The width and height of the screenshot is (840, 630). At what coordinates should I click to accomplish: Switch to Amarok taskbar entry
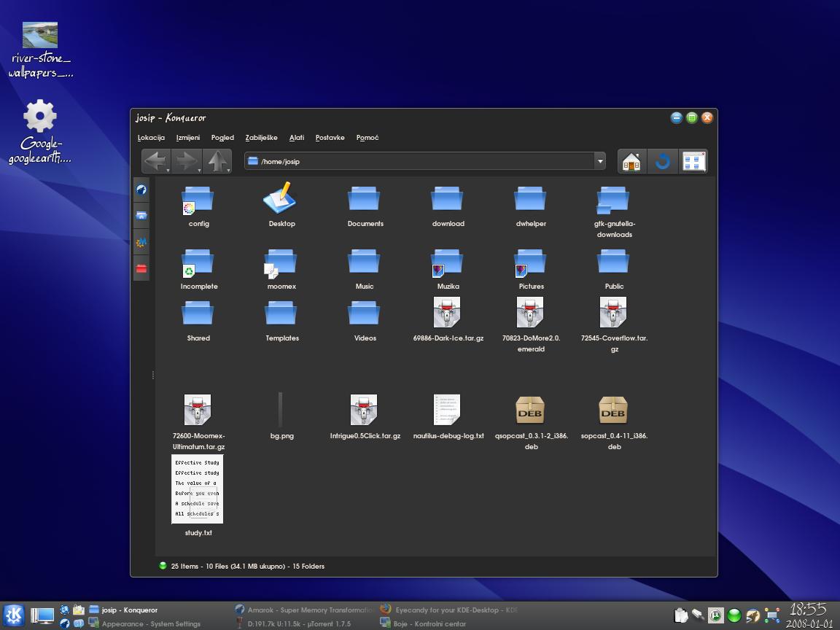pyautogui.click(x=304, y=610)
